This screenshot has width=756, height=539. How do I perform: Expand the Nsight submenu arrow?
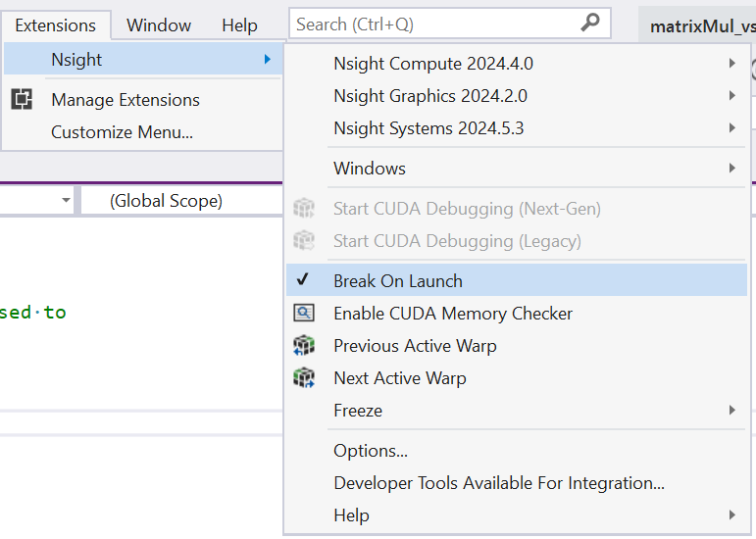tap(268, 59)
